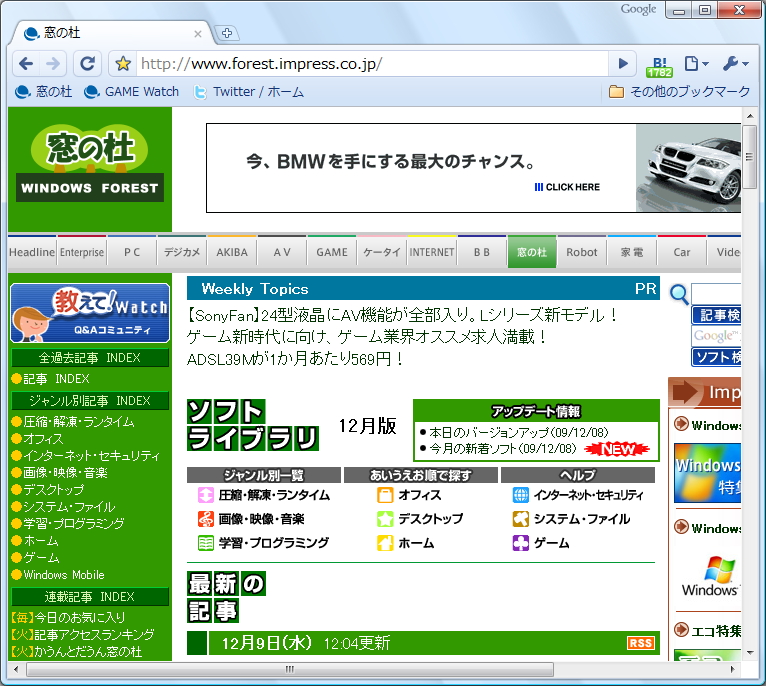The height and width of the screenshot is (686, 766).
Task: Select the Enterprise nav tab
Action: (x=82, y=252)
